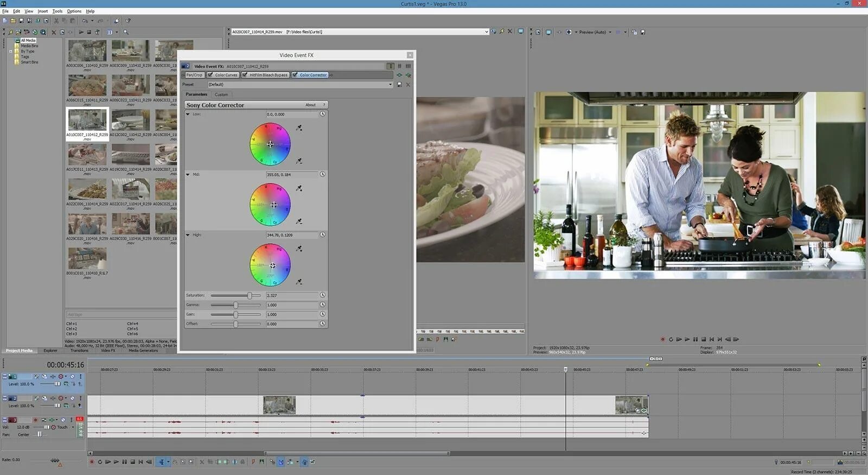
Task: Click the eyedropper minus icon beside the Mid wheel
Action: coord(299,221)
